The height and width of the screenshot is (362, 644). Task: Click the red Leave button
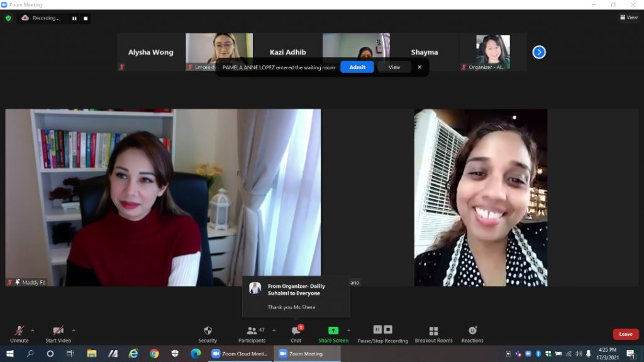pos(626,334)
